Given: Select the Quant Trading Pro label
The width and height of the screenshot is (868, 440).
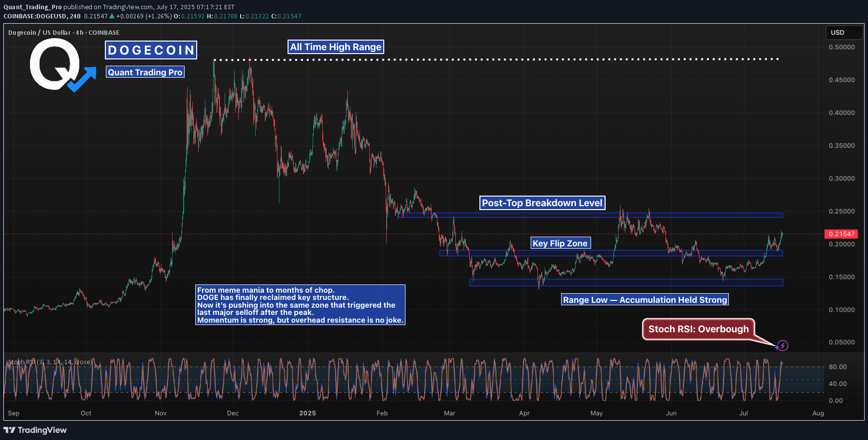Looking at the screenshot, I should [x=145, y=72].
